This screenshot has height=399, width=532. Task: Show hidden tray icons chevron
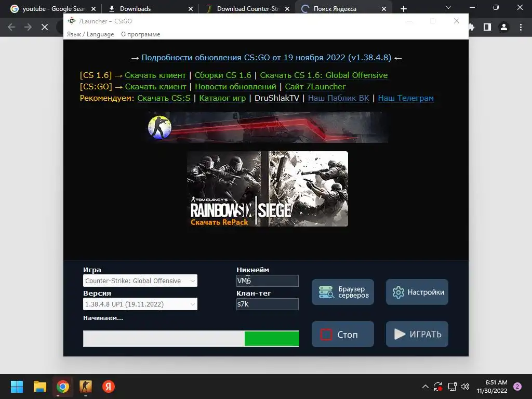(425, 387)
